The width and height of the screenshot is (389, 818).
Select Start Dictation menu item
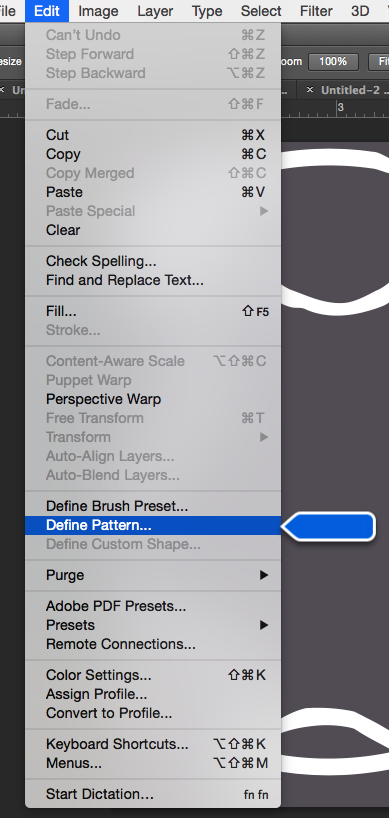153,794
